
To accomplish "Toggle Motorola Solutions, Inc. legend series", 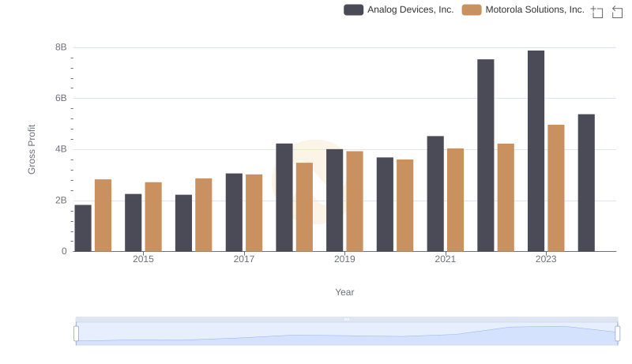I will 523,9.
